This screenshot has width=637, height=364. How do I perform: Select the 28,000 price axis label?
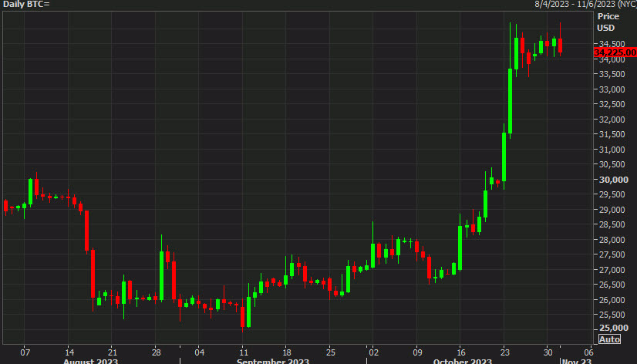[x=612, y=240]
